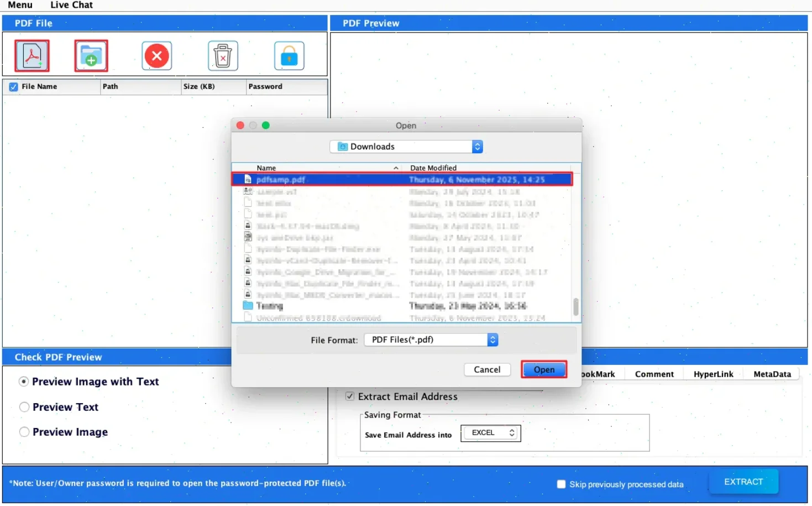812x506 pixels.
Task: Select pdfsamp.pdf in the file list
Action: (x=402, y=179)
